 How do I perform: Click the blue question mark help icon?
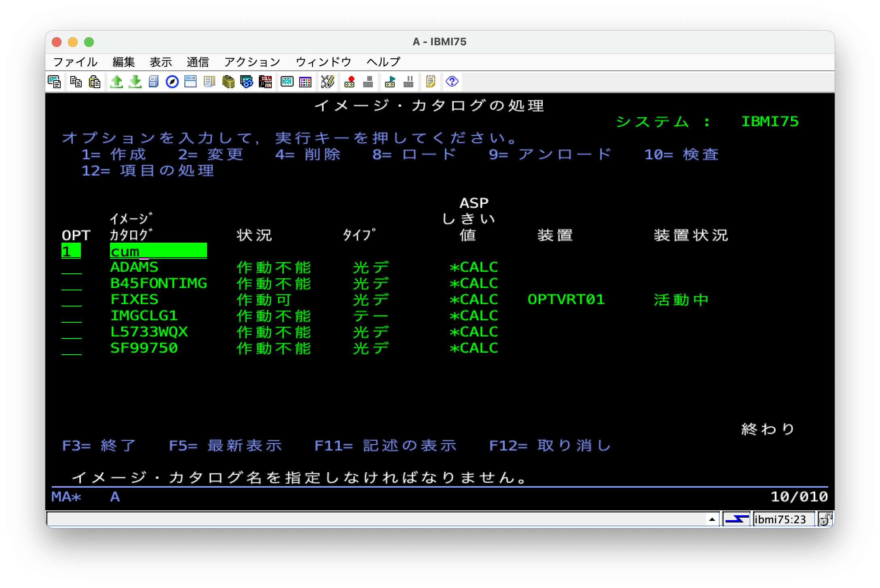click(x=452, y=82)
